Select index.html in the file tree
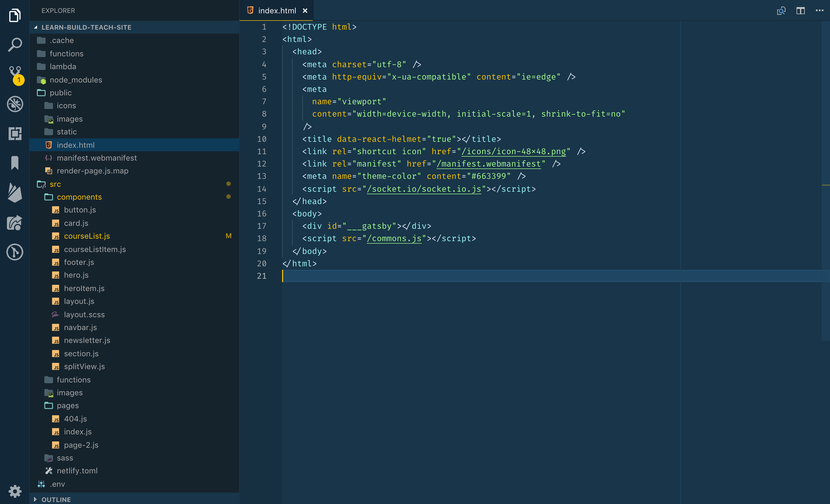The height and width of the screenshot is (504, 830). pyautogui.click(x=134, y=145)
